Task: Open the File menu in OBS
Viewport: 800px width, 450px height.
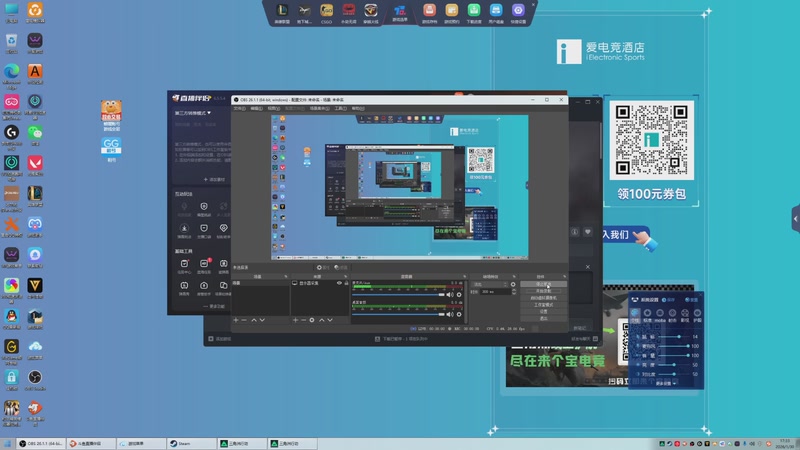Action: click(x=239, y=108)
